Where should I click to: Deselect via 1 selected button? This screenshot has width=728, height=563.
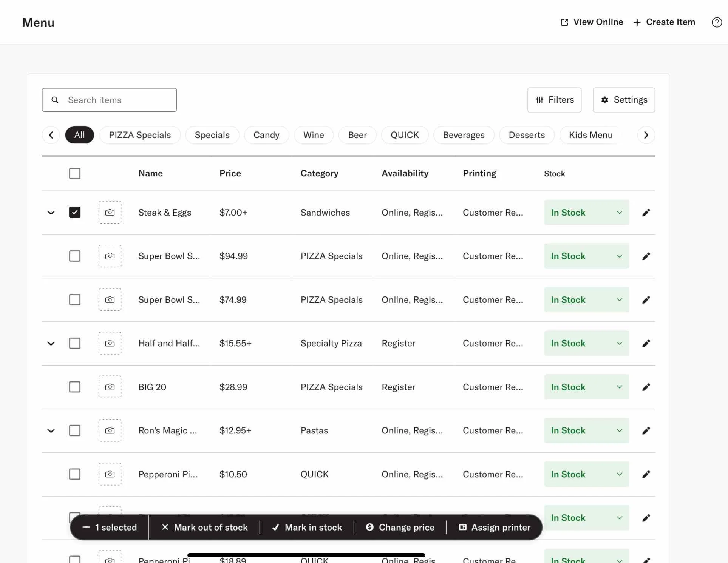click(x=110, y=528)
